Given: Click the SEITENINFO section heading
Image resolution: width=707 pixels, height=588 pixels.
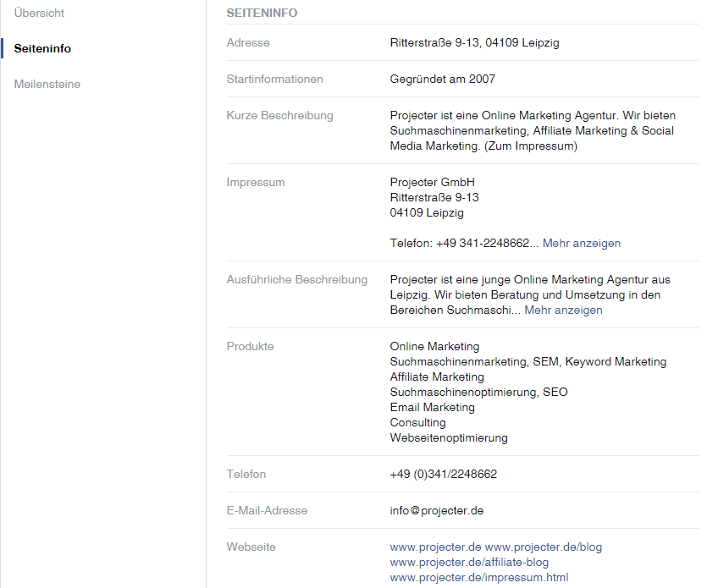Looking at the screenshot, I should pyautogui.click(x=262, y=13).
